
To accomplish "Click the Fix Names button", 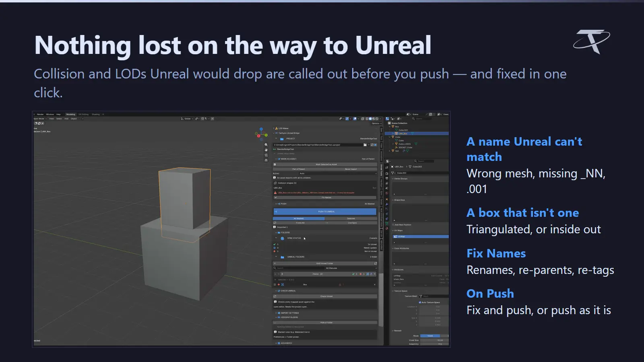I will (x=325, y=197).
